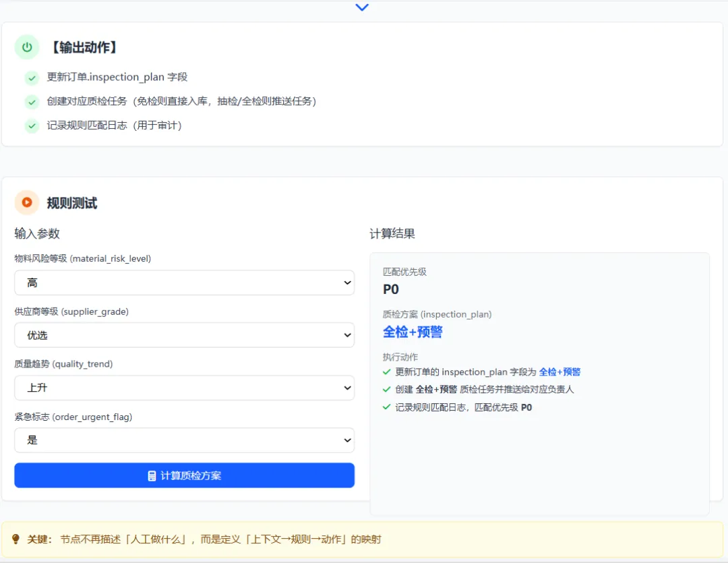Click text 创建对应质检任务 (免检则直接入库…)
Image resolution: width=728 pixels, height=563 pixels.
click(181, 101)
